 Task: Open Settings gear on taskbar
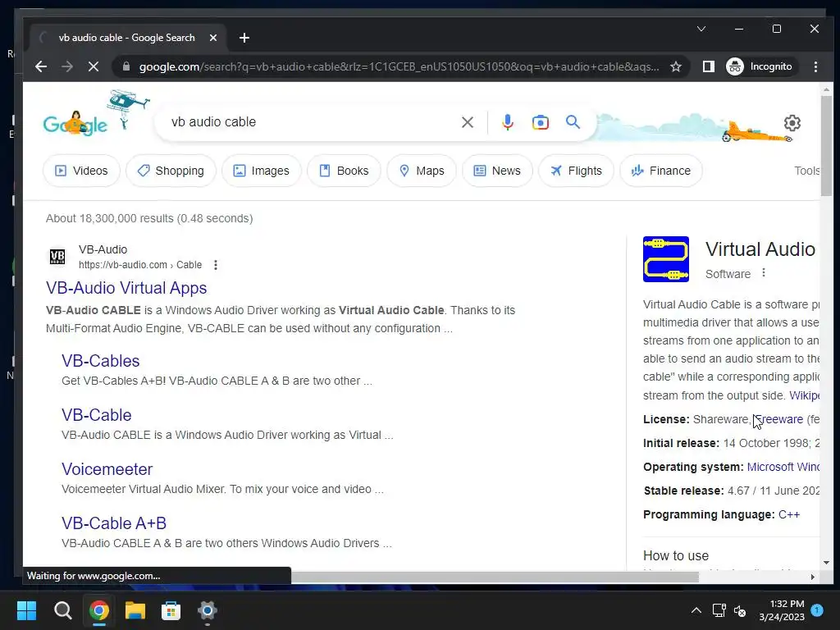[207, 610]
